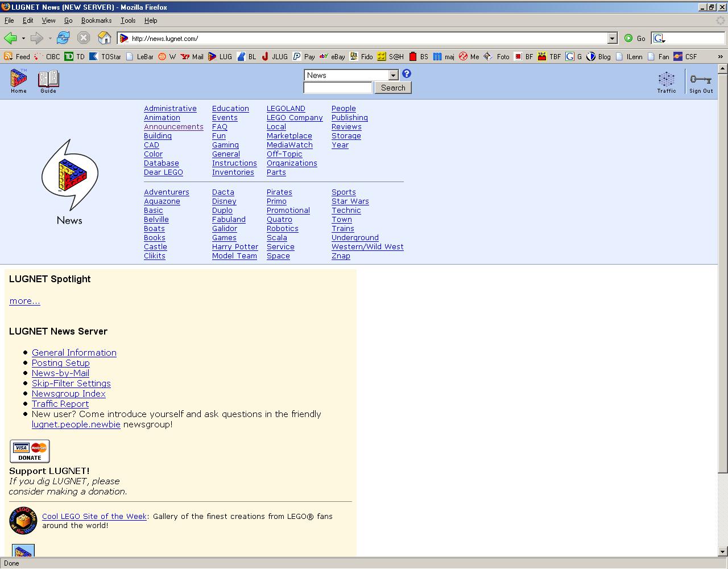The height and width of the screenshot is (569, 728).
Task: Click the Search button
Action: (x=393, y=88)
